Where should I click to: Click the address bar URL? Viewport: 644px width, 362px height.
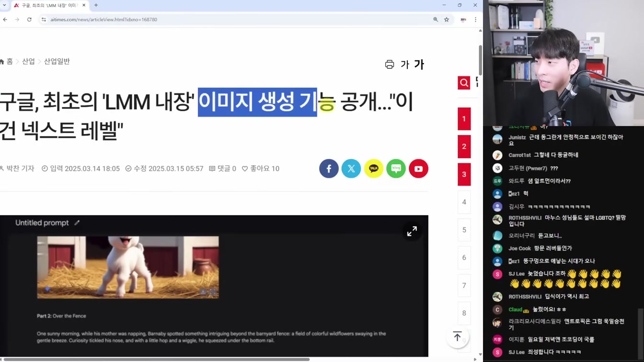(x=104, y=20)
